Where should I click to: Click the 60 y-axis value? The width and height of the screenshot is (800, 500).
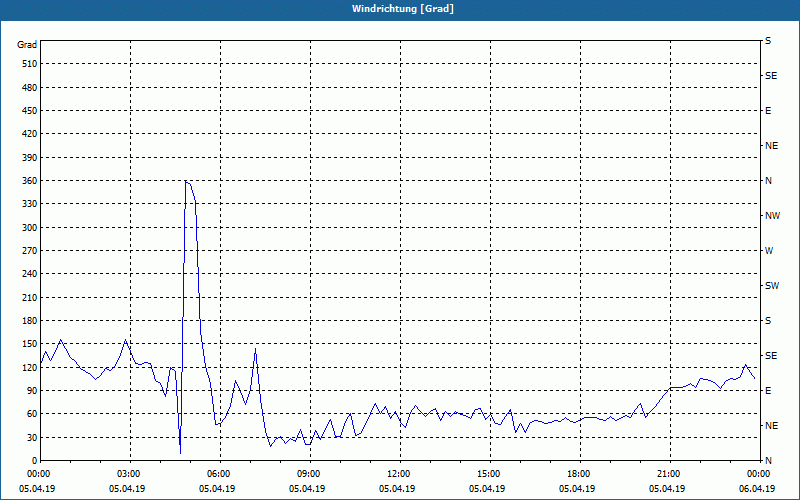32,414
